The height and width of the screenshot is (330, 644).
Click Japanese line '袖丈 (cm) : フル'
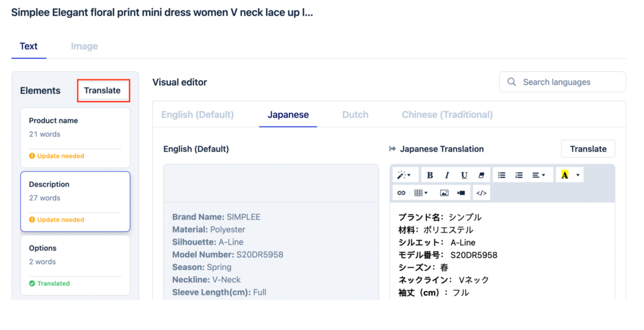(x=434, y=293)
